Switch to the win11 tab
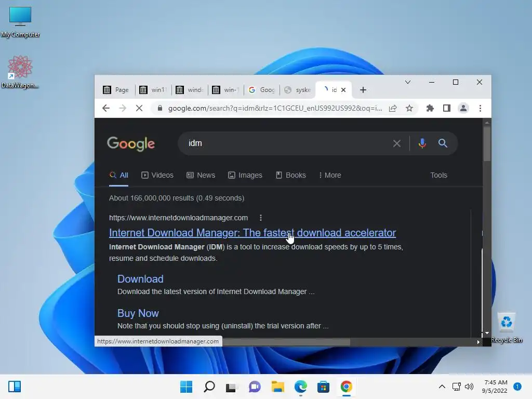The width and height of the screenshot is (532, 399). coord(153,90)
